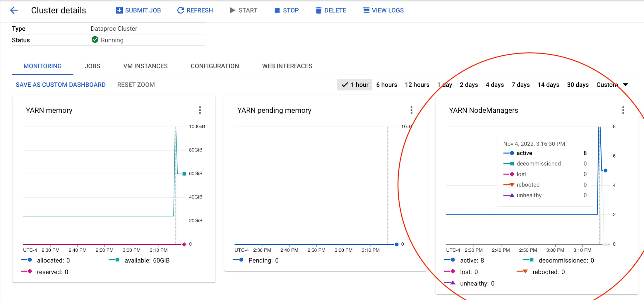Click the Start play triangle icon
This screenshot has width=644, height=300.
click(x=233, y=10)
